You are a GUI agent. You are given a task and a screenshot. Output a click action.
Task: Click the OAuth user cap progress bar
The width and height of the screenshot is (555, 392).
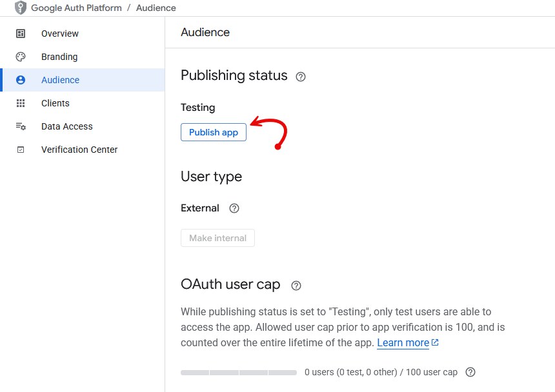tap(239, 373)
